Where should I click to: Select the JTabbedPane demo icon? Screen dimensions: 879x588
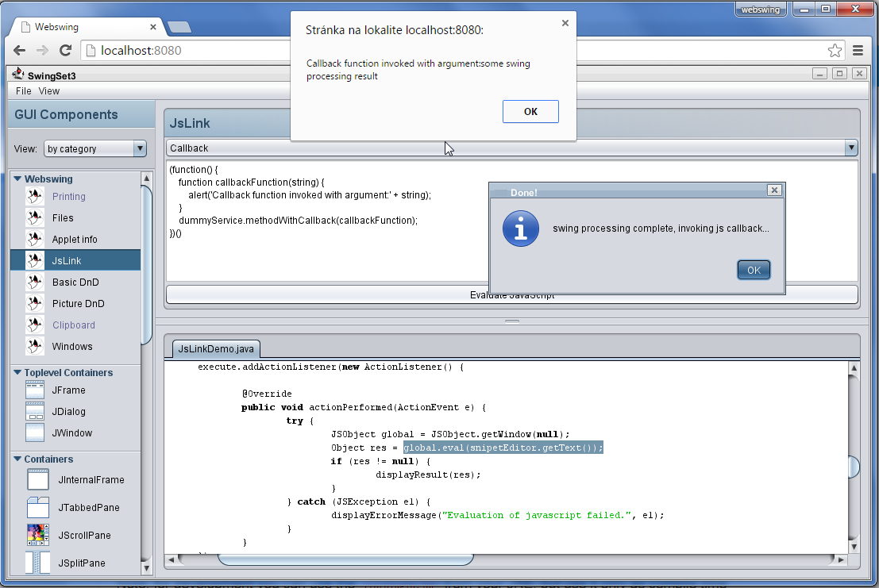coord(38,507)
